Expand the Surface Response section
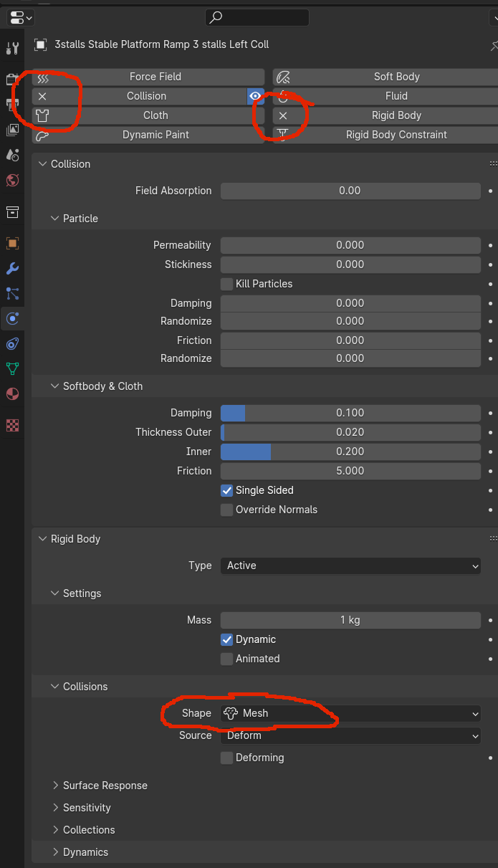Screen dimensions: 498x868 pos(105,786)
